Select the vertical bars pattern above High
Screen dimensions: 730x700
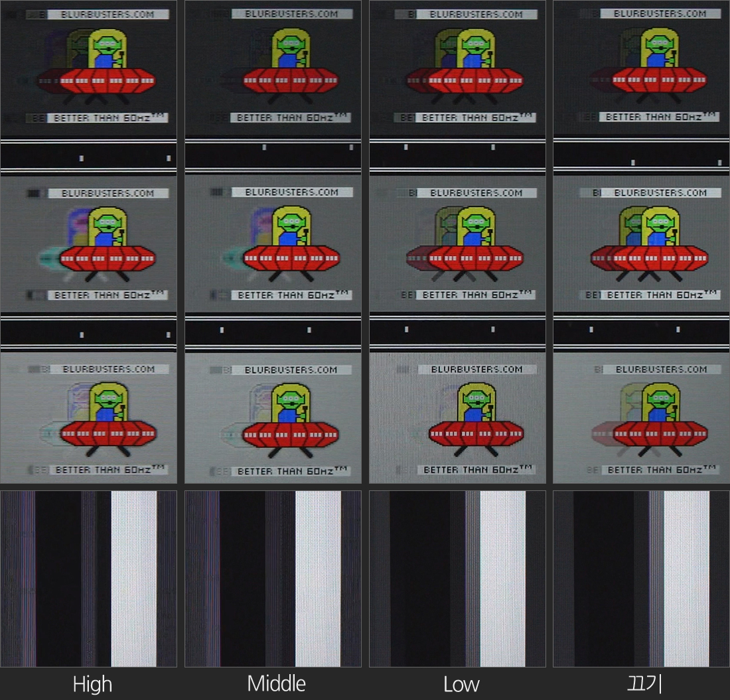coord(89,579)
